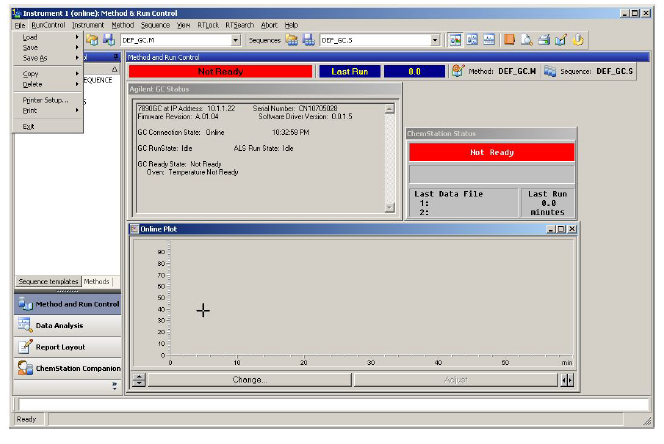Image resolution: width=664 pixels, height=444 pixels.
Task: Open the method name dropdown DEF_GC.M
Action: (235, 40)
